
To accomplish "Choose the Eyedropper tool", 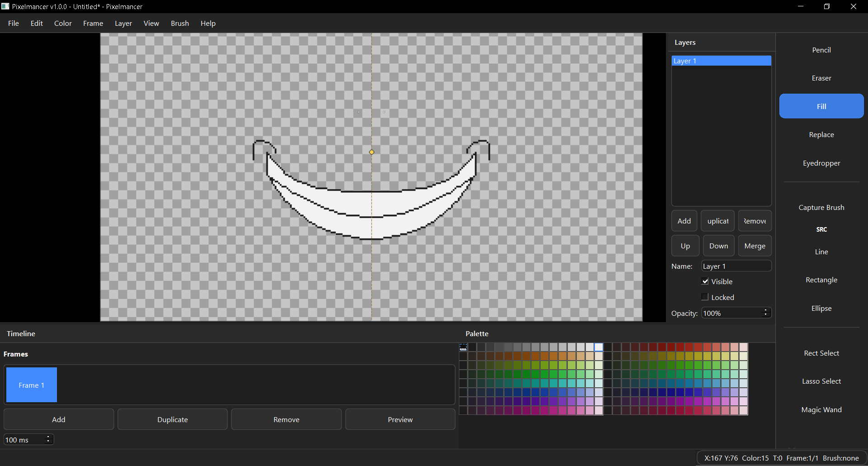I will 821,163.
